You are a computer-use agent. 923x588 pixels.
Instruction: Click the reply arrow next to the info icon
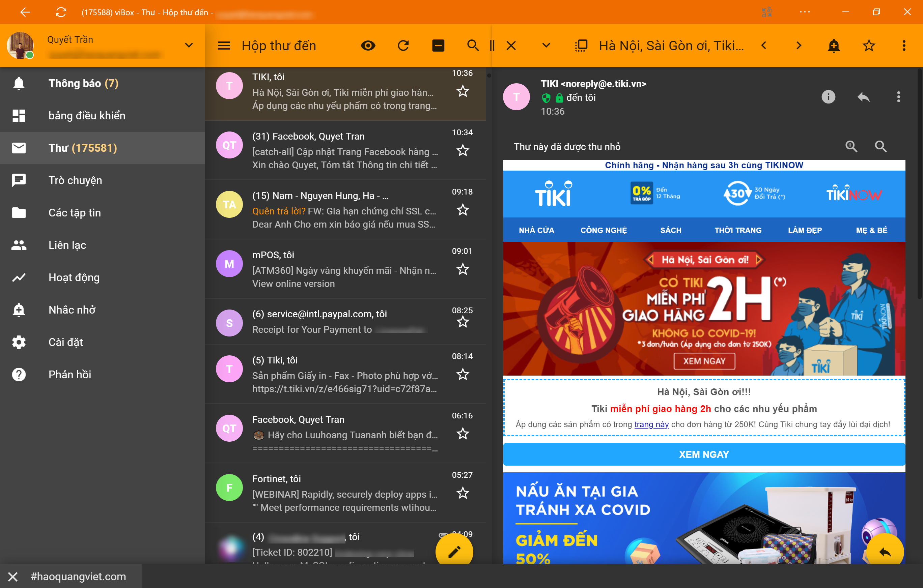pos(863,97)
